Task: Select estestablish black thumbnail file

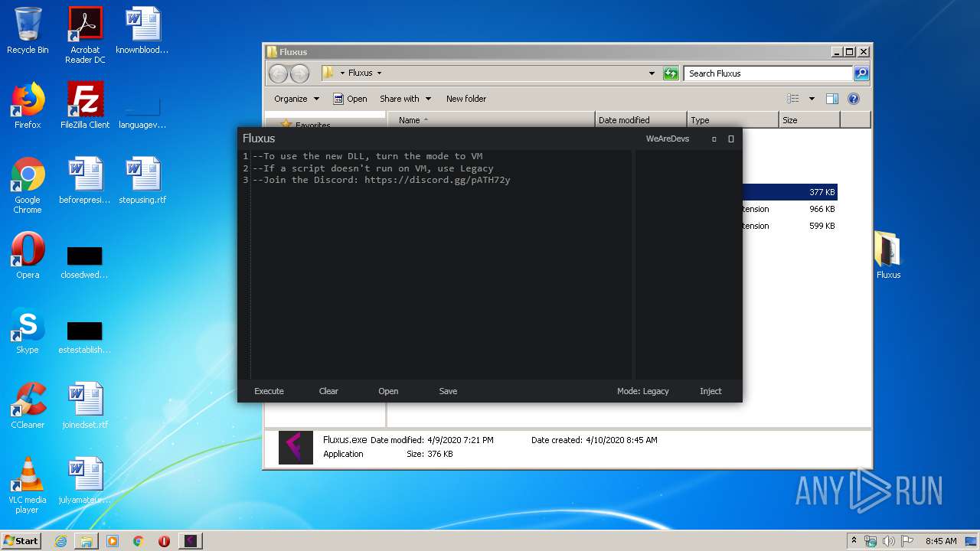Action: (x=85, y=337)
